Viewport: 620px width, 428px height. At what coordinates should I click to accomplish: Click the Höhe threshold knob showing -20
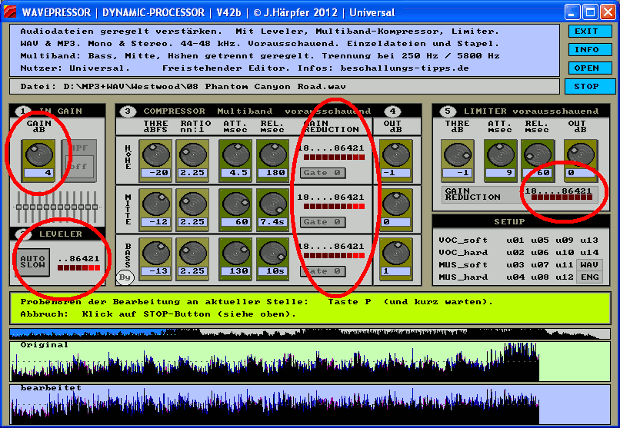pos(156,155)
